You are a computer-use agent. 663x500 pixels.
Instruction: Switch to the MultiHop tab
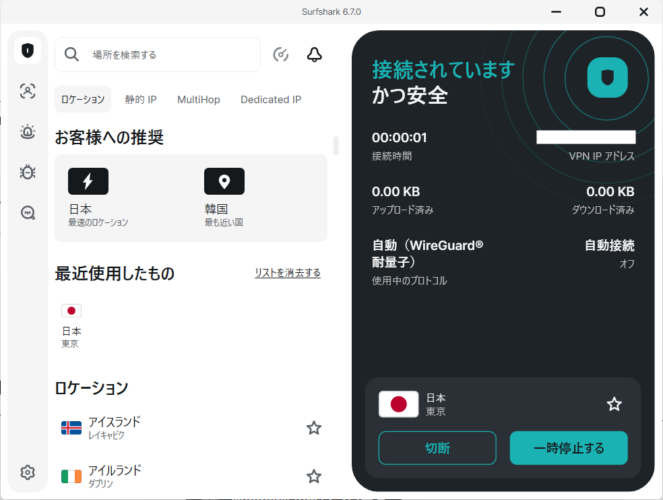(199, 99)
